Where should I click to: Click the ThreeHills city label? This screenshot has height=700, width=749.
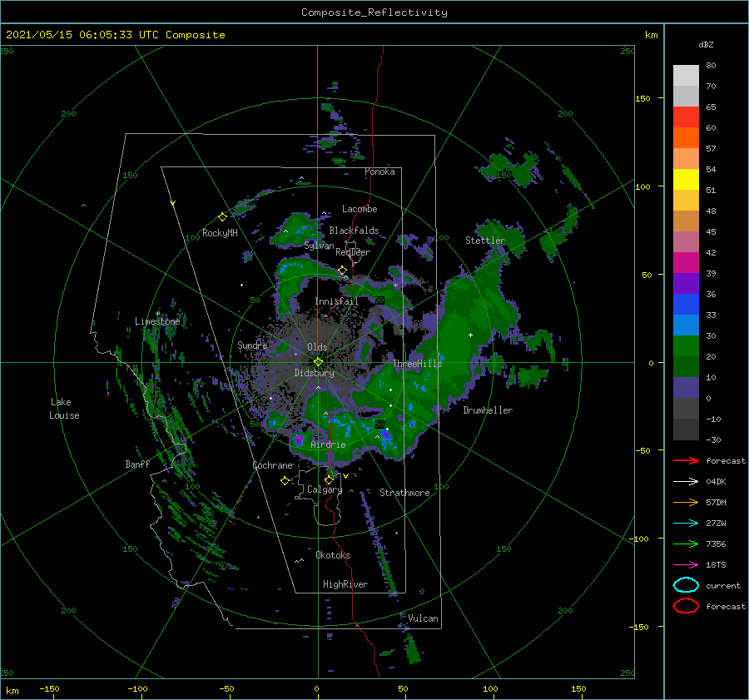(418, 364)
